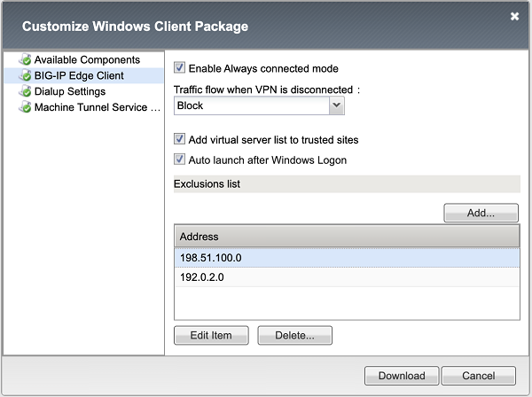Open Machine Tunnel Service settings
The image size is (532, 397).
tap(98, 107)
